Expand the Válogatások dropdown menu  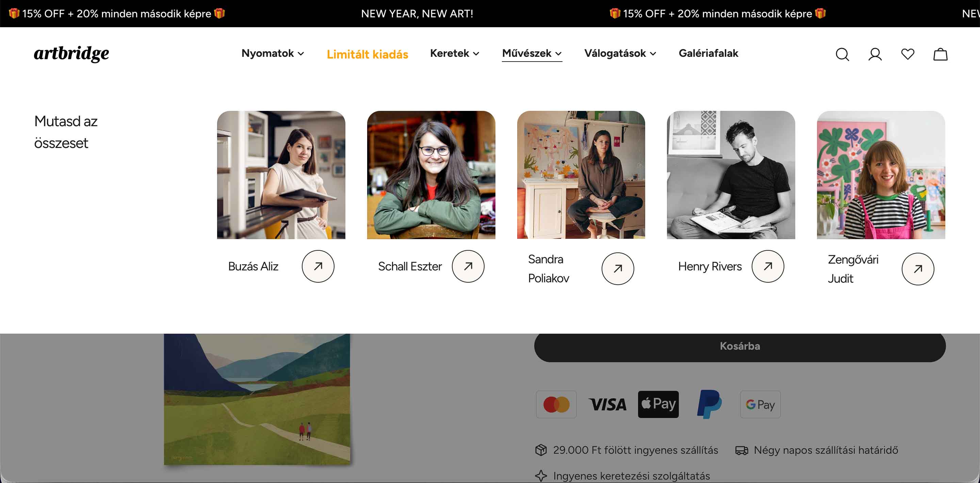tap(620, 53)
